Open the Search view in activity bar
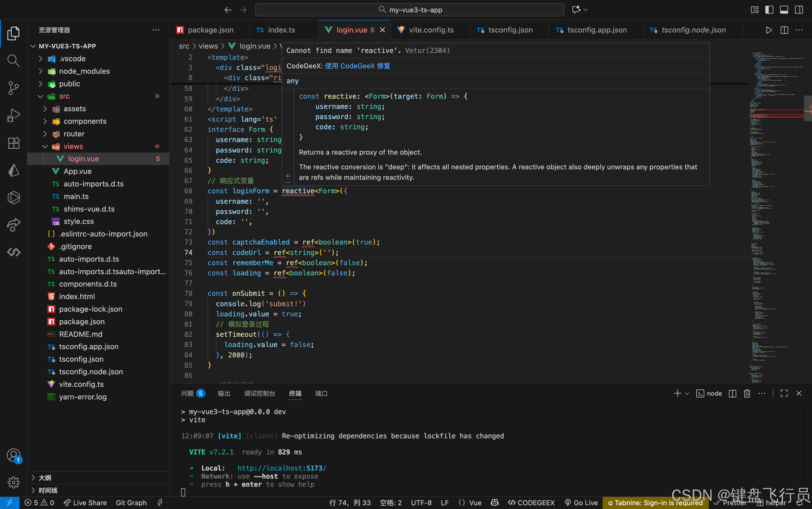812x509 pixels. (14, 60)
